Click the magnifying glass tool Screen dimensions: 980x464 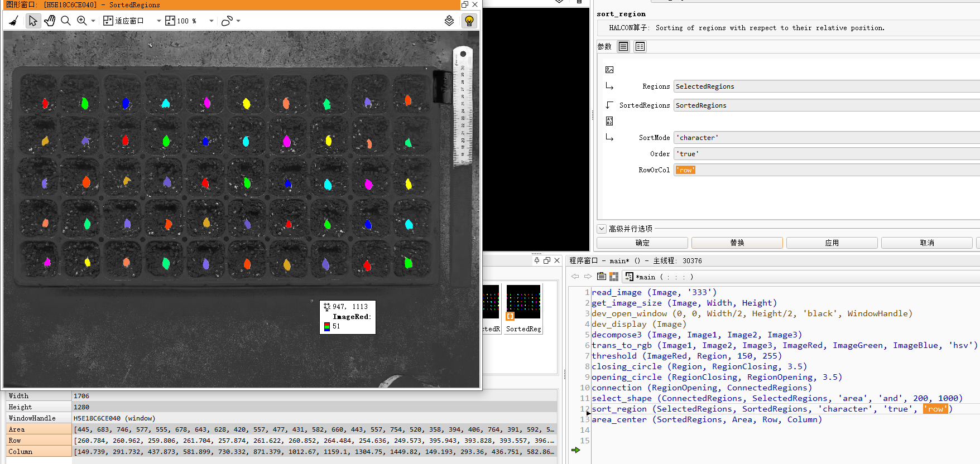(65, 21)
